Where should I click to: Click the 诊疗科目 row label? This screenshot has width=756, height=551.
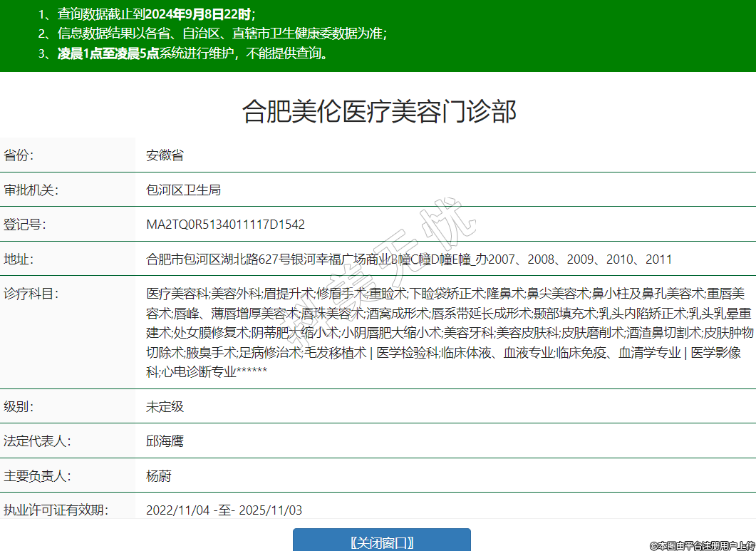click(31, 294)
